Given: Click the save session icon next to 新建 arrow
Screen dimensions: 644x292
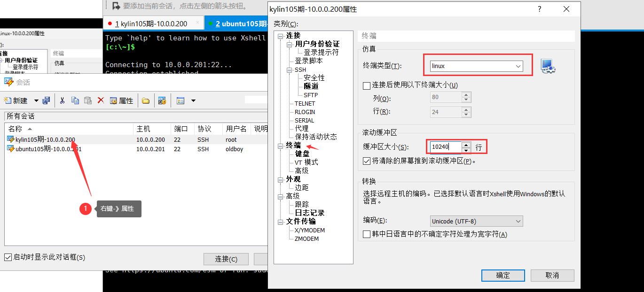Looking at the screenshot, I should tap(46, 100).
